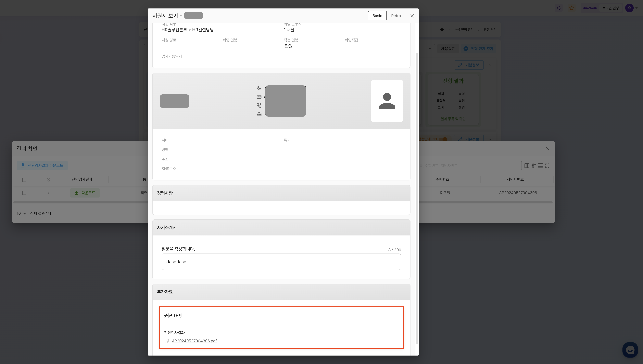Open the AP20240527004306.pdf attachment link

click(x=194, y=341)
